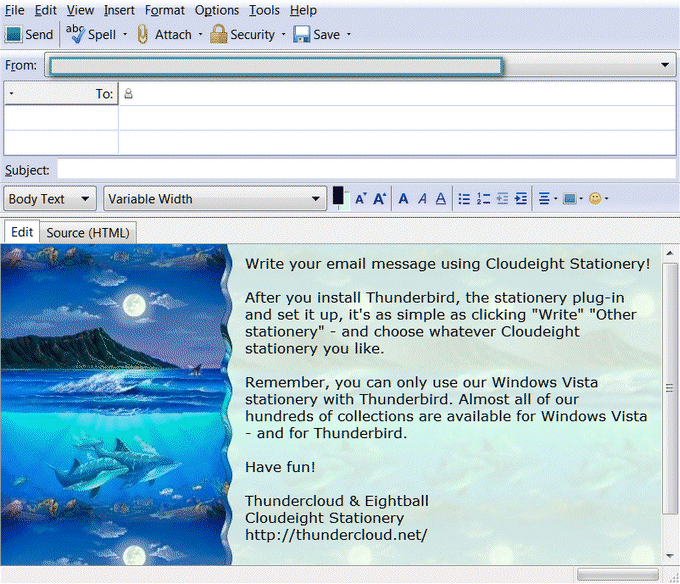
Task: Click the text alignment icon
Action: [544, 199]
